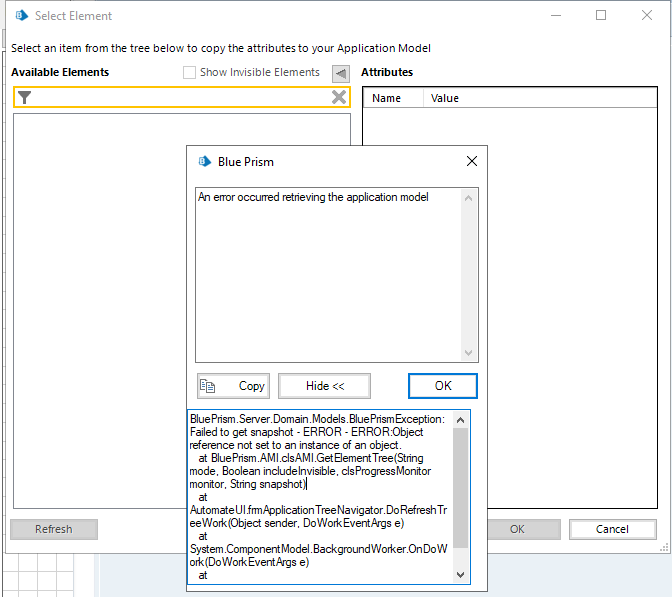Click the Blue Prism dialog title icon

[205, 161]
